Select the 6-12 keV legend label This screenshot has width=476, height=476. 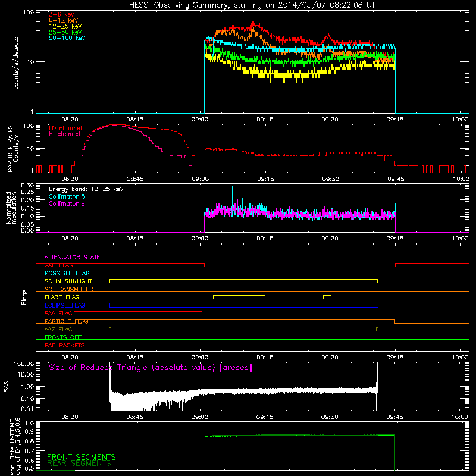[x=64, y=20]
